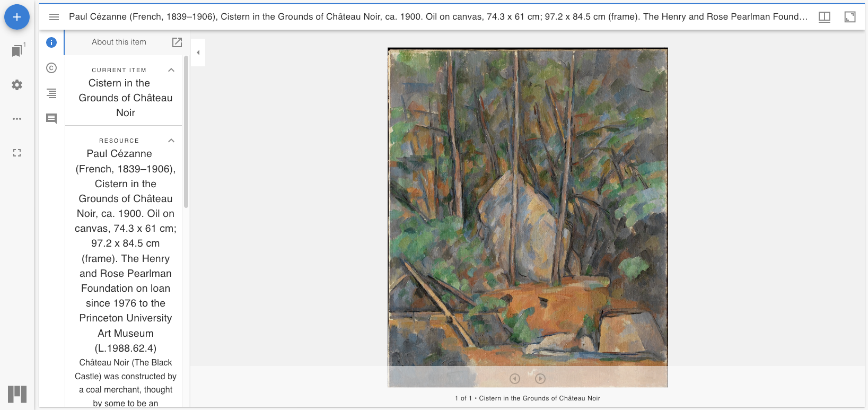868x410 pixels.
Task: Open workspace settings gear icon
Action: click(x=17, y=85)
